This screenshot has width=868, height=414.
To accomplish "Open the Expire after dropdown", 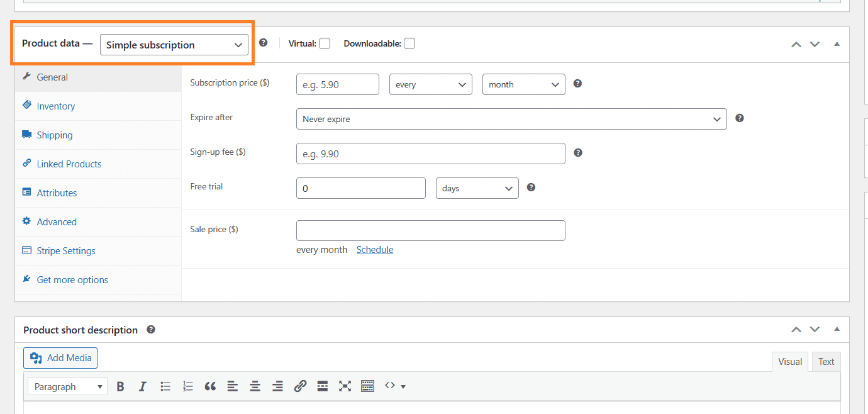I will [511, 119].
